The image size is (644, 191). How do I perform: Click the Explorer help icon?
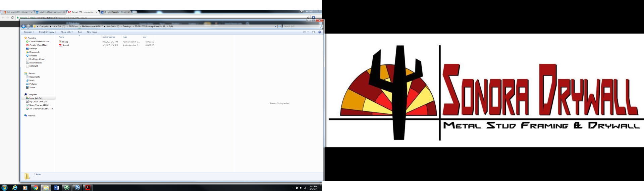coord(320,32)
